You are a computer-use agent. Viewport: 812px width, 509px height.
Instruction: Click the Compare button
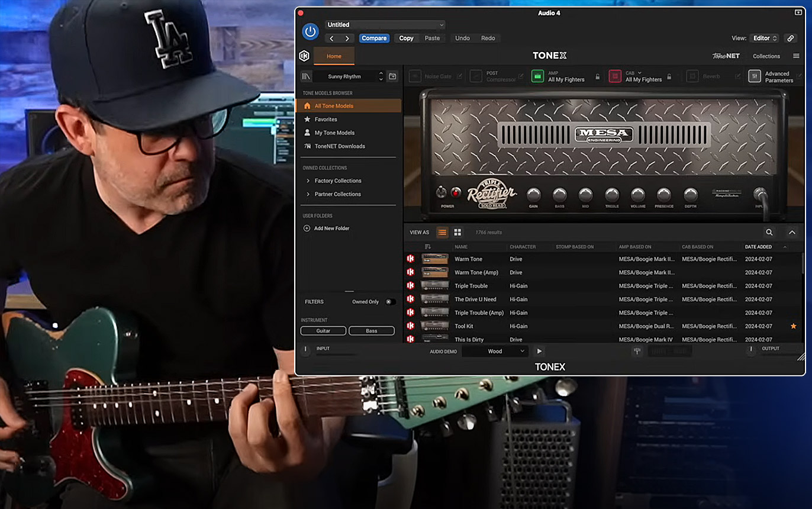(x=374, y=38)
